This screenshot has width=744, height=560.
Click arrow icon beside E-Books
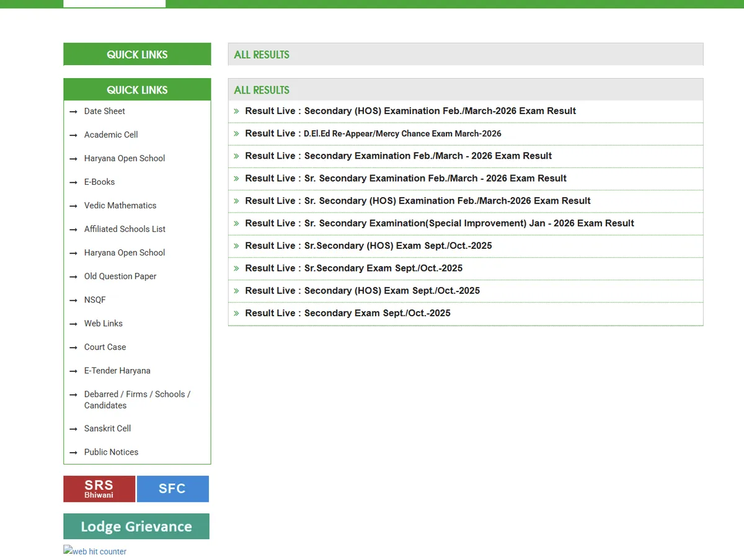pyautogui.click(x=73, y=182)
